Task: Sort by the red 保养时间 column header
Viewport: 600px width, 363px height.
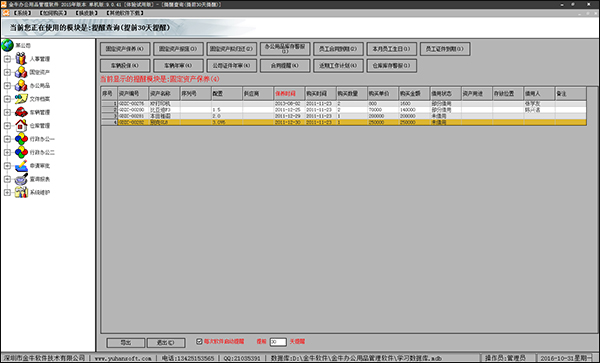Action: 289,94
